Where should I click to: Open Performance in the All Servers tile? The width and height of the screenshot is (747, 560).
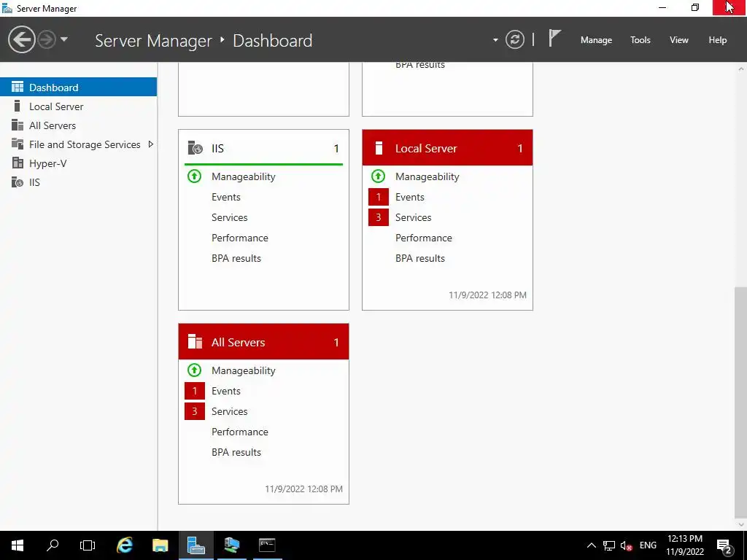pyautogui.click(x=239, y=432)
